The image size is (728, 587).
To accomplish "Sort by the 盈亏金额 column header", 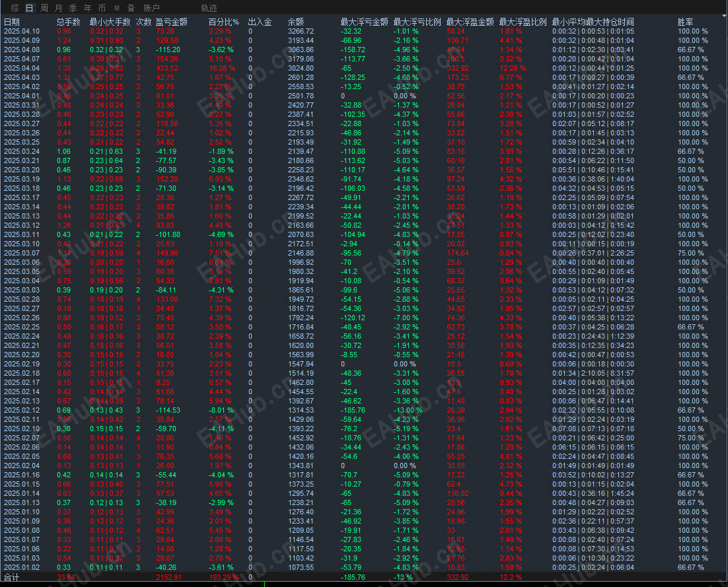I will (x=171, y=22).
